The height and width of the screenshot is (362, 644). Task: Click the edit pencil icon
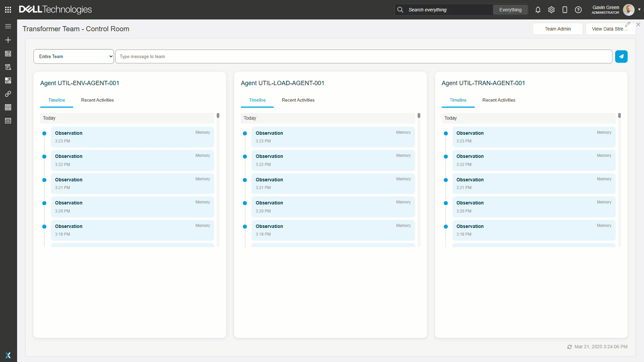(628, 24)
